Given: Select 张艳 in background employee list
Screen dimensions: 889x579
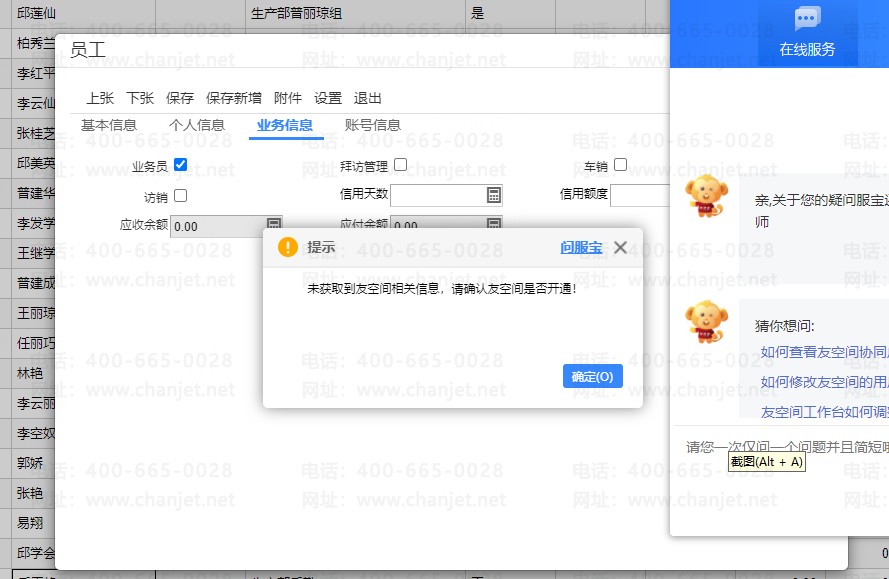Looking at the screenshot, I should pos(30,493).
